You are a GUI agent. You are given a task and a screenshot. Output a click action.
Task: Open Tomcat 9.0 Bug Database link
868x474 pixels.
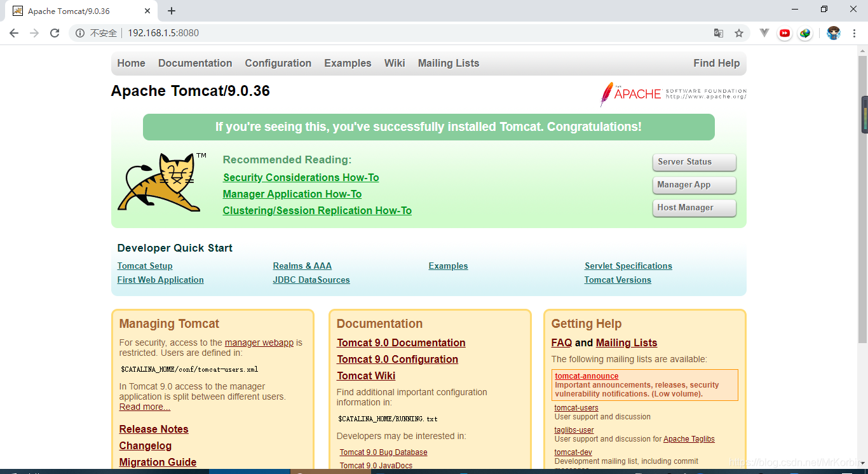click(x=383, y=452)
